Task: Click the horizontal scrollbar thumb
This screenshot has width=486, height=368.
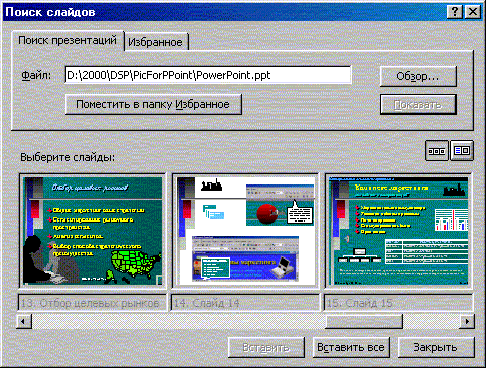Action: click(364, 322)
